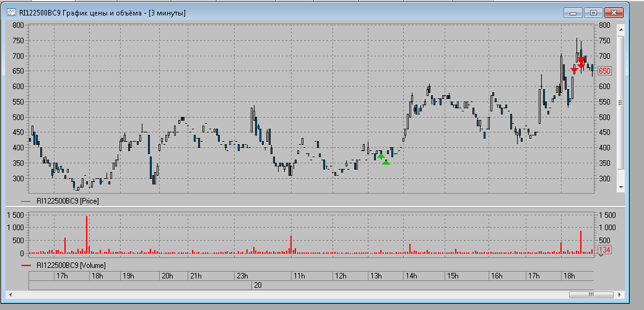Click the chart window icon in title bar
Viewport: 644px width, 310px height.
(x=11, y=13)
